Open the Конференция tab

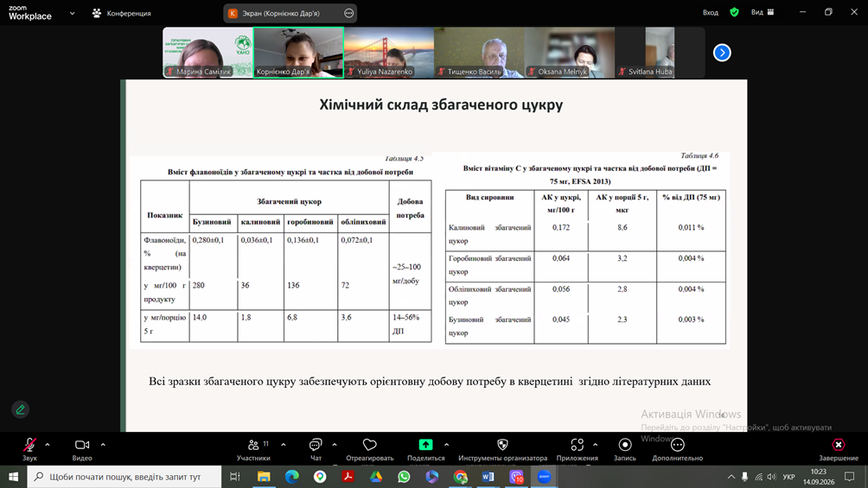tap(121, 13)
